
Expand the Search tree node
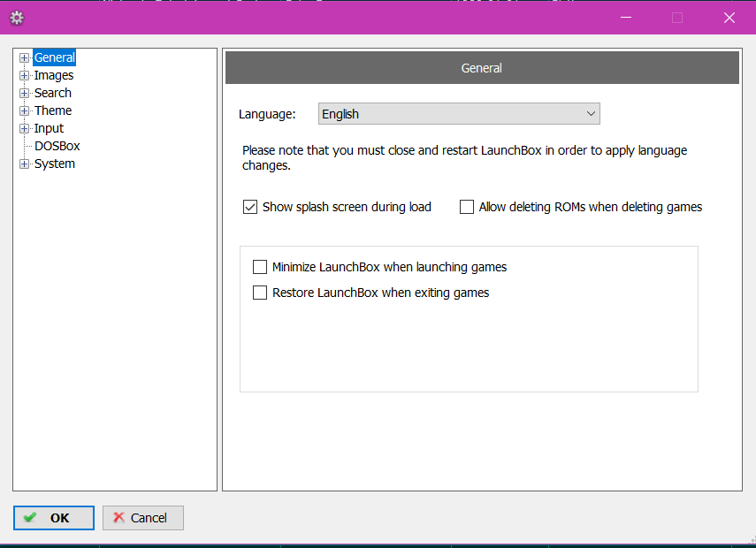click(24, 93)
